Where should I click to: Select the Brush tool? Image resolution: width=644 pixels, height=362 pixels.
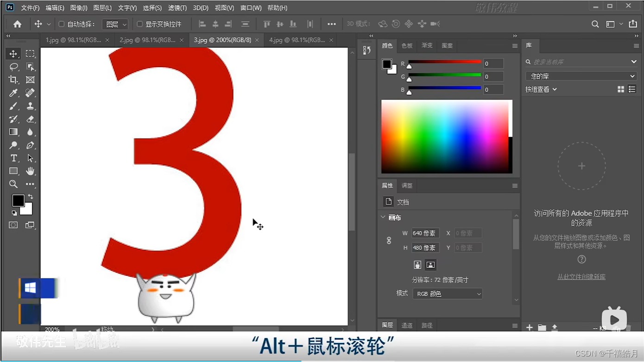[x=13, y=106]
